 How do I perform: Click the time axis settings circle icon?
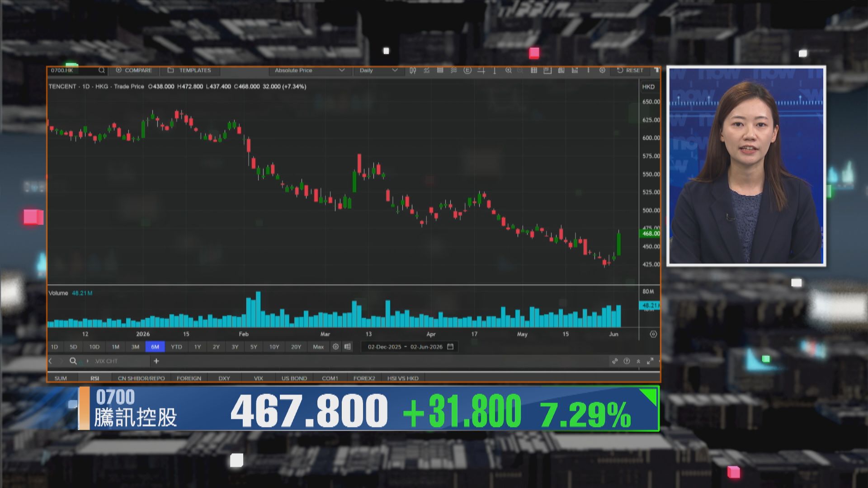[653, 334]
